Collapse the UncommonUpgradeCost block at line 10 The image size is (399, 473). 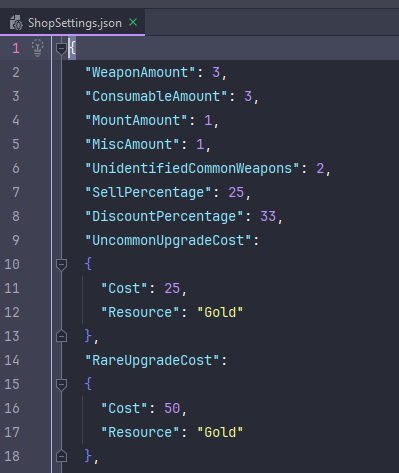(x=61, y=265)
